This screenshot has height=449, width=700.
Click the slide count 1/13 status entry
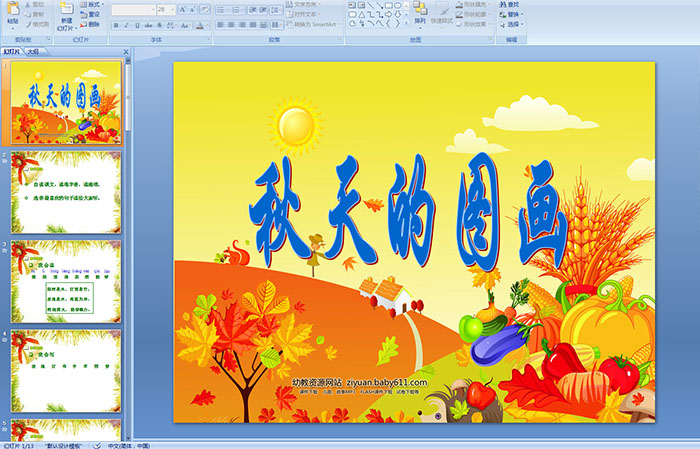(18, 445)
